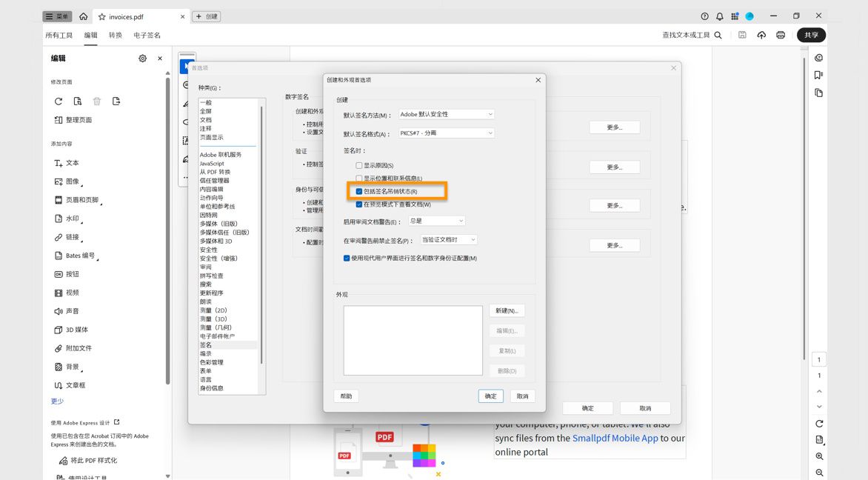The image size is (868, 480).
Task: Open the apps grid icon
Action: click(734, 16)
